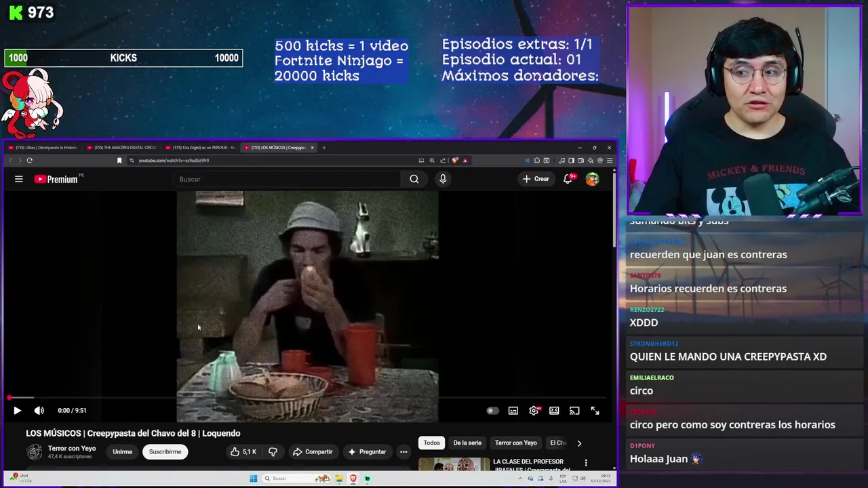This screenshot has width=868, height=488.
Task: Toggle the autoplay switch in the player
Action: 492,411
